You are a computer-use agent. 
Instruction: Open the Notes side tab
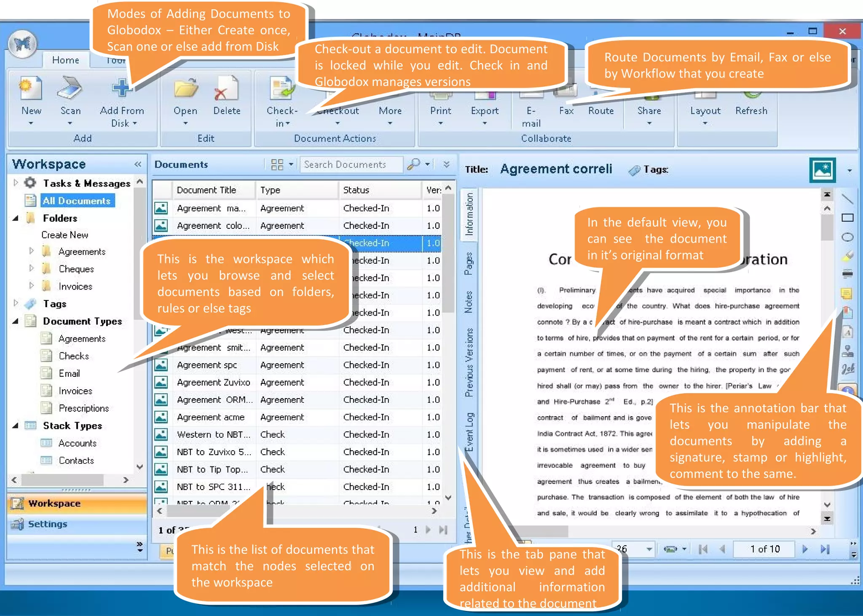tap(469, 302)
